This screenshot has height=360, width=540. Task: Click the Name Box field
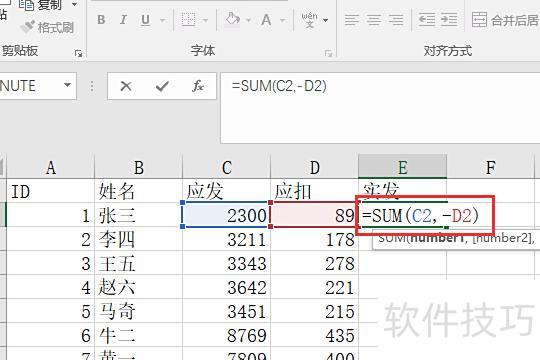pyautogui.click(x=30, y=85)
